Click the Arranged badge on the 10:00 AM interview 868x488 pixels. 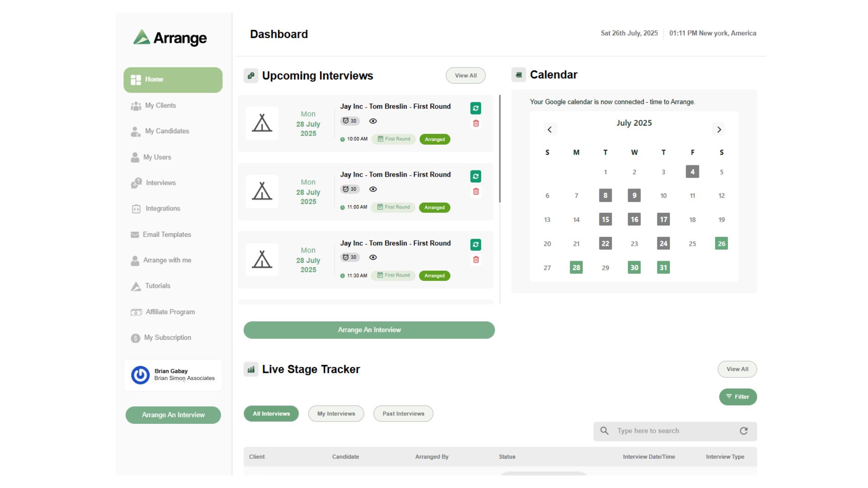435,139
